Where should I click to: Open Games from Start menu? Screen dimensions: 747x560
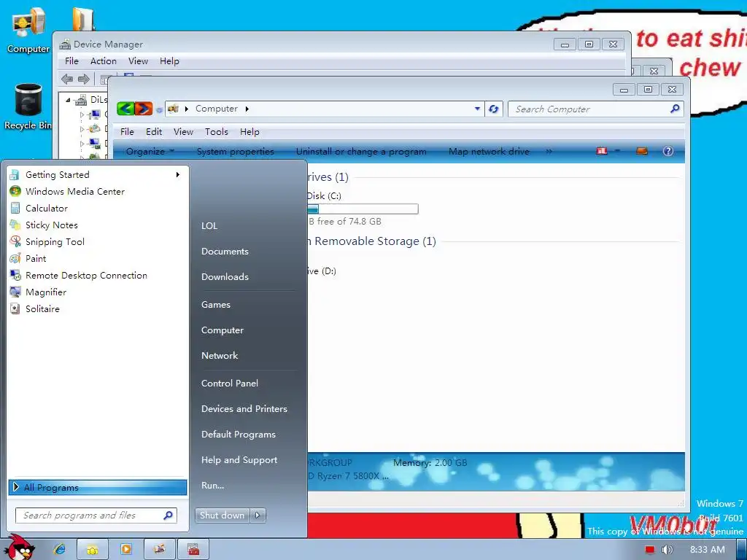coord(216,305)
